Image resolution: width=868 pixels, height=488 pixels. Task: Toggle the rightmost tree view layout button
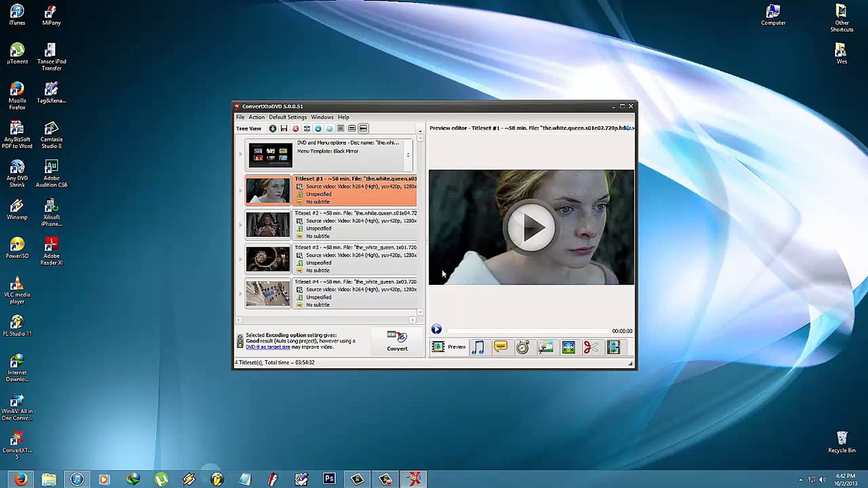(363, 129)
